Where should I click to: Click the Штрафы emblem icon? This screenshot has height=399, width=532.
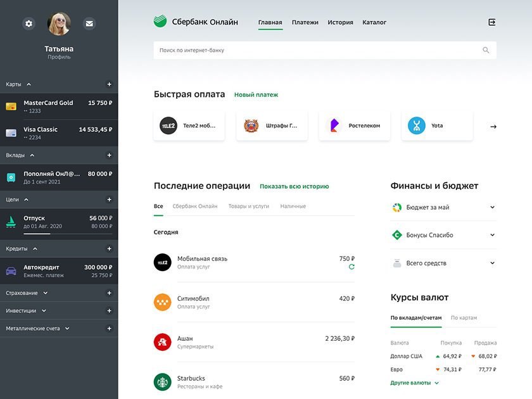pos(251,125)
